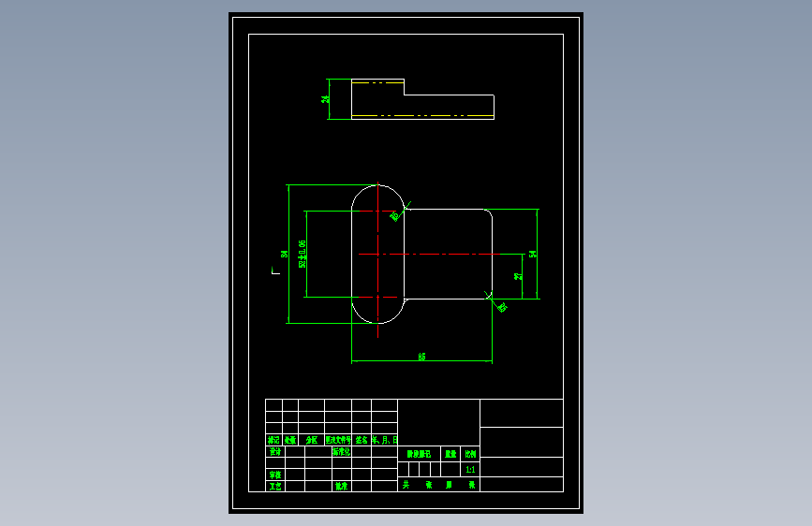Click the 分区 header cell in title block

click(311, 440)
